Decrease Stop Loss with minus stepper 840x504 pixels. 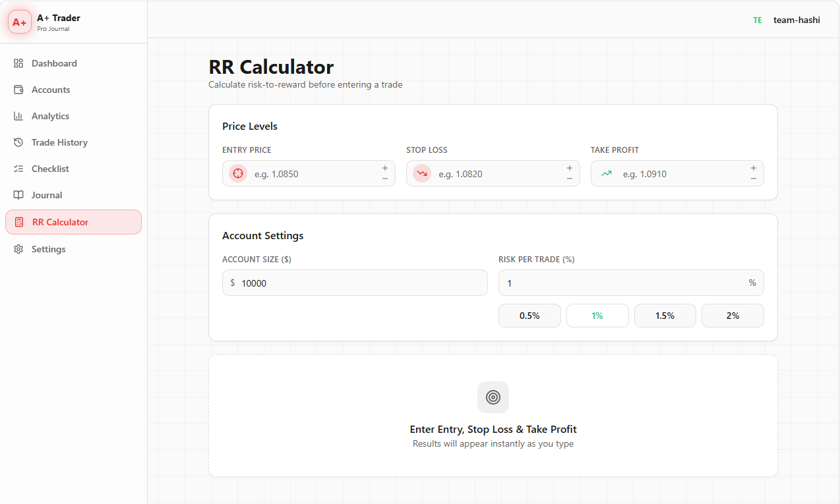pos(570,179)
